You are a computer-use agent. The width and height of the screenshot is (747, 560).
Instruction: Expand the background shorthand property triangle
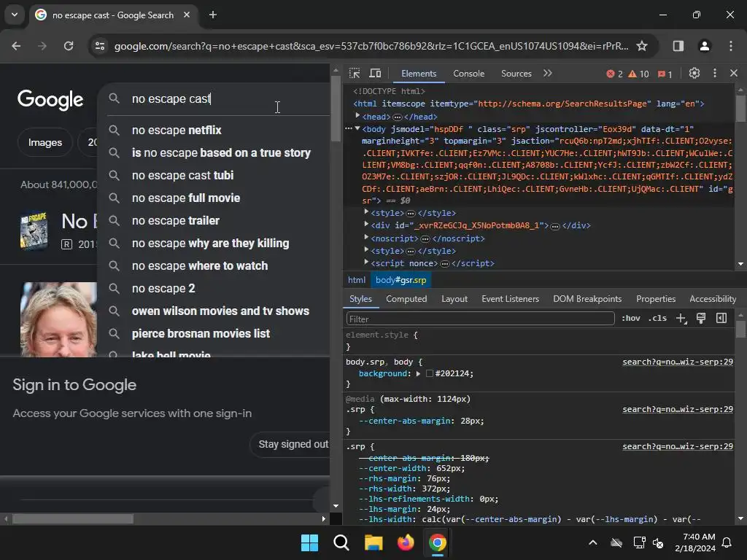[x=418, y=374]
